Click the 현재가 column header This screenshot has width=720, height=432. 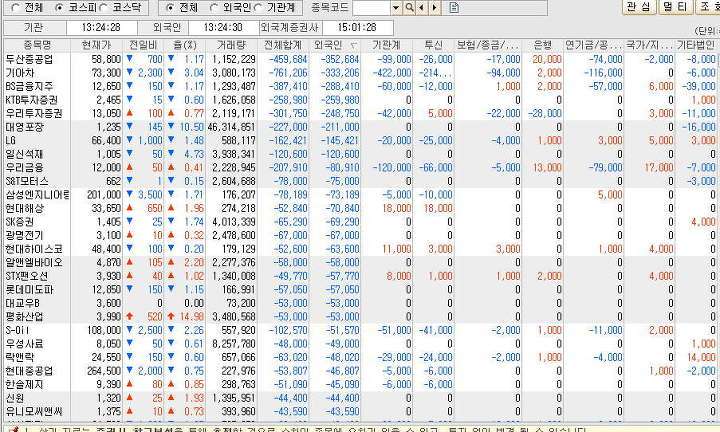[96, 45]
